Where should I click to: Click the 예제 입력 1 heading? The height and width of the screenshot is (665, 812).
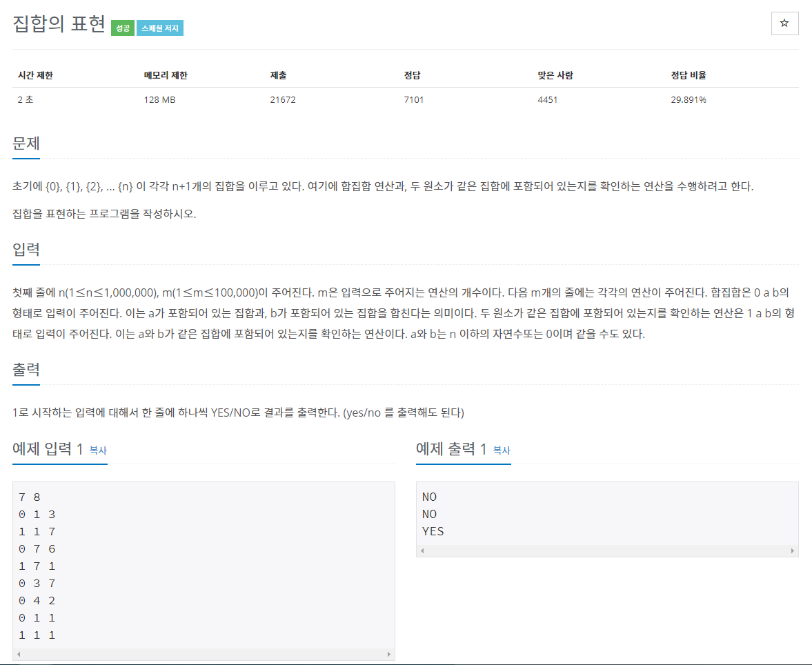click(48, 449)
